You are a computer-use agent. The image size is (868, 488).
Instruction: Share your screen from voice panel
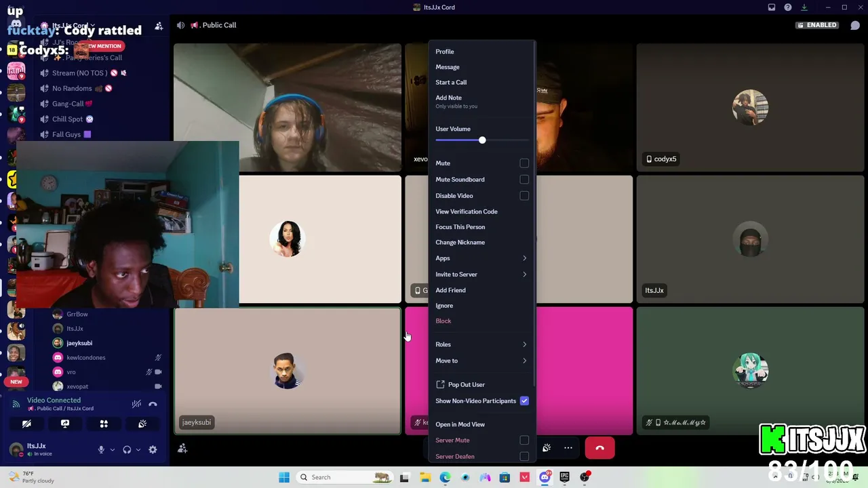click(65, 424)
